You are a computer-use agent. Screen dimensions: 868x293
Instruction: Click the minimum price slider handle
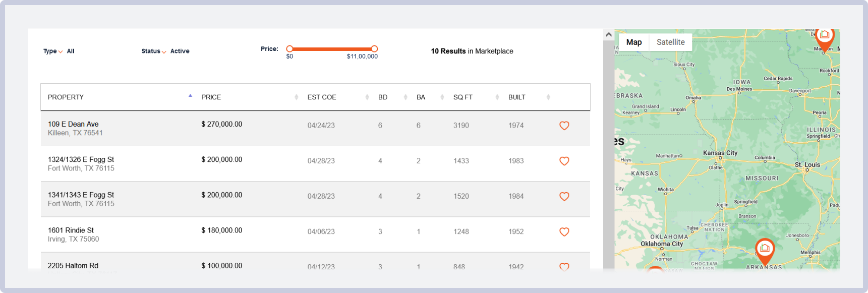point(290,49)
